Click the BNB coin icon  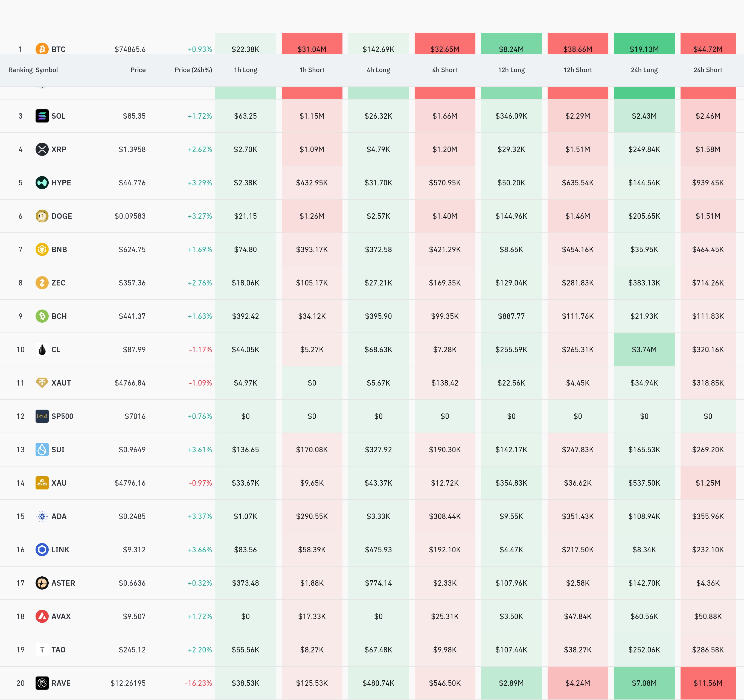pyautogui.click(x=42, y=249)
